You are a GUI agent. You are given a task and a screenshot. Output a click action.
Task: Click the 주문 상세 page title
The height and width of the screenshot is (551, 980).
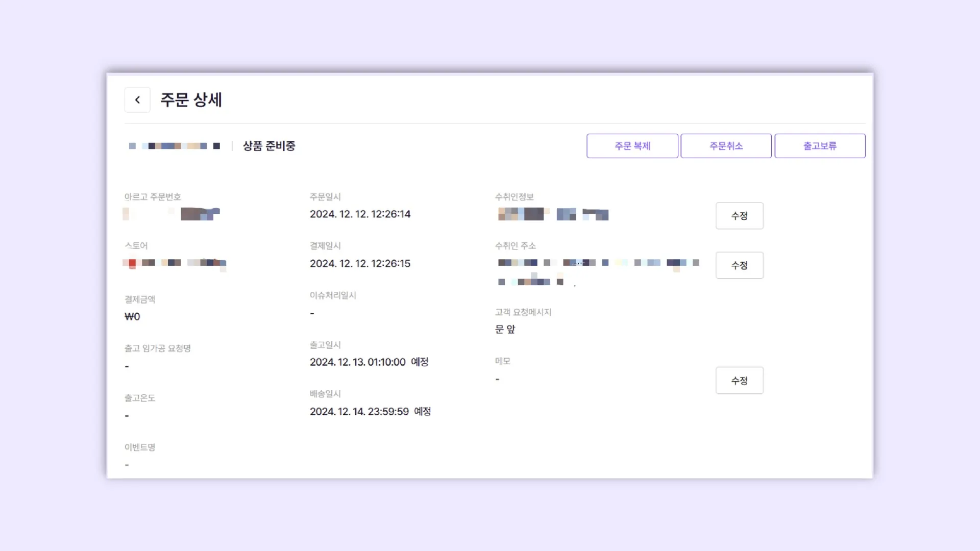191,100
